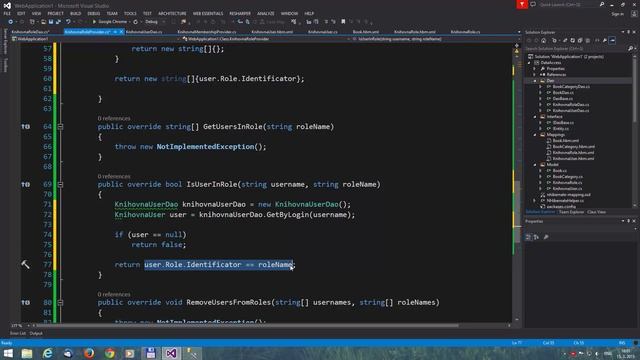Select BookCategoryDao.cs in Solution Explorer
640x360 pixels.
pyautogui.click(x=571, y=87)
